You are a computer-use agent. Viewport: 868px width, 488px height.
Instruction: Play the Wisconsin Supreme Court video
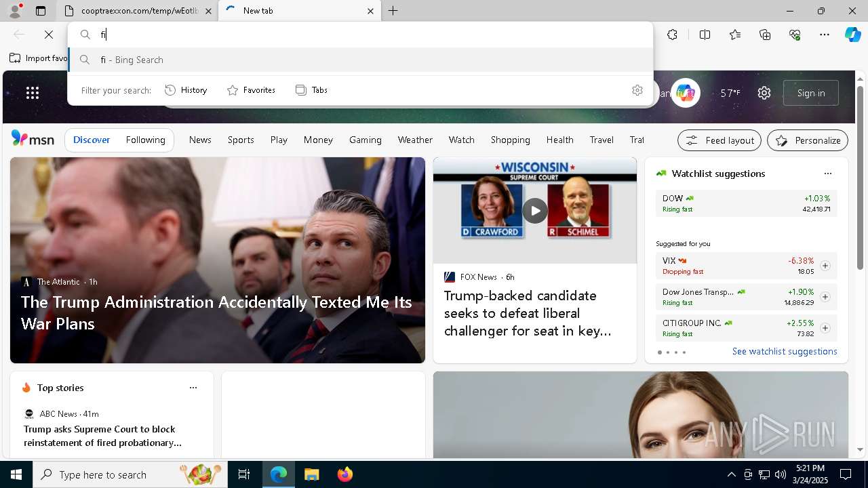pyautogui.click(x=535, y=210)
